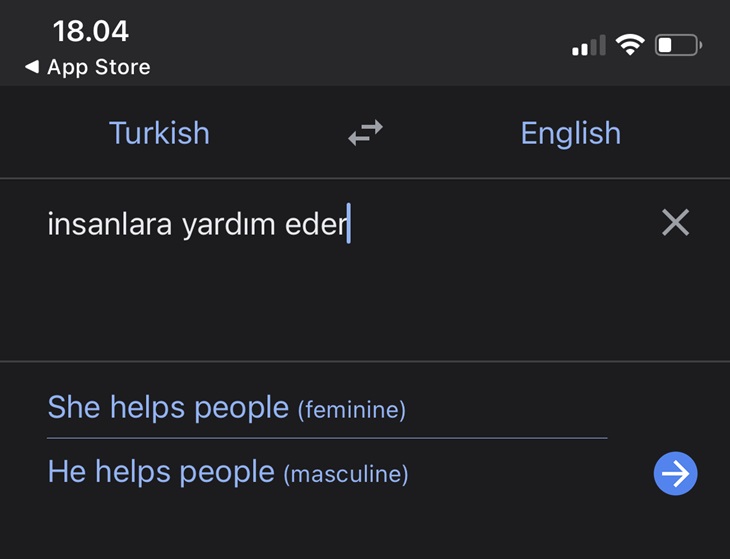
Task: Tap the Wi-Fi status icon
Action: [630, 45]
